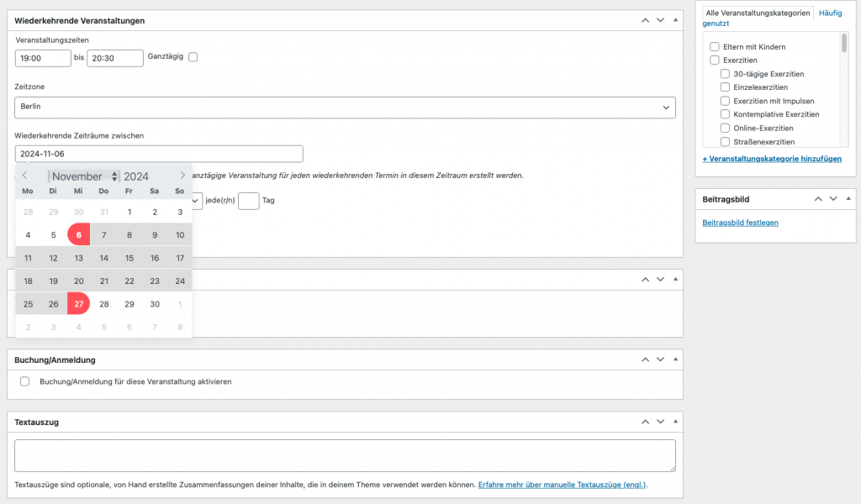Collapse the Beitragsbild panel

[x=848, y=199]
